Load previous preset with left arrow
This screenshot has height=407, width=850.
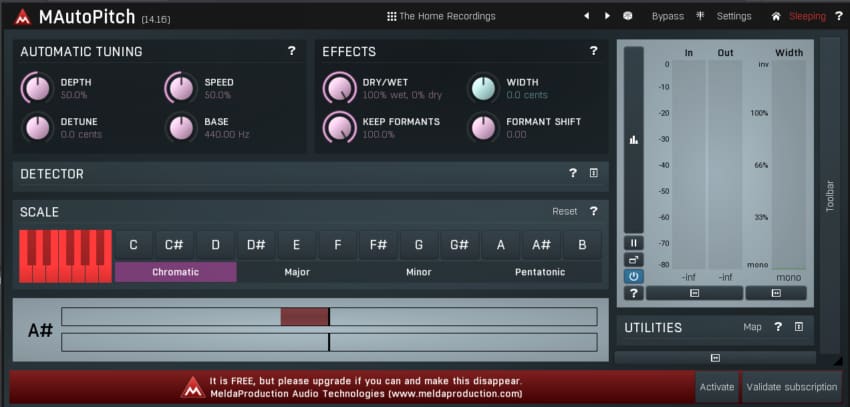[x=586, y=16]
